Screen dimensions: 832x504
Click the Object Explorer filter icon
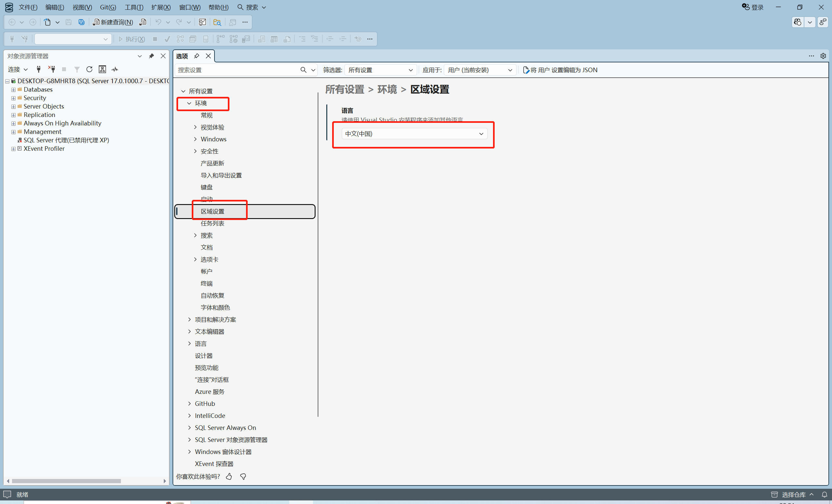[x=77, y=69]
